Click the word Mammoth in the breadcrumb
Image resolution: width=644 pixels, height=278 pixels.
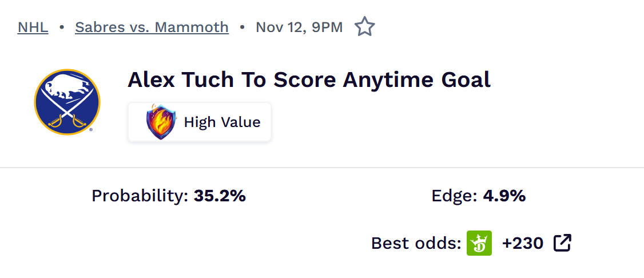click(x=196, y=27)
